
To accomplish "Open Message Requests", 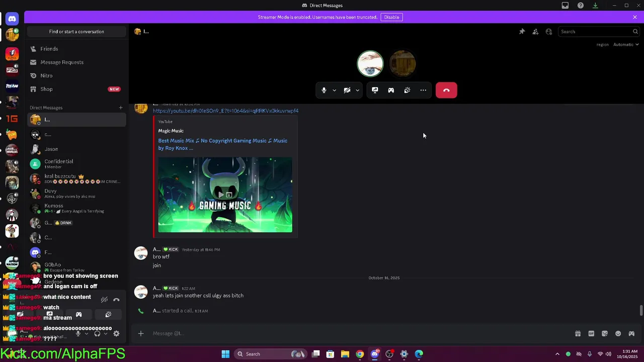I will (76, 62).
